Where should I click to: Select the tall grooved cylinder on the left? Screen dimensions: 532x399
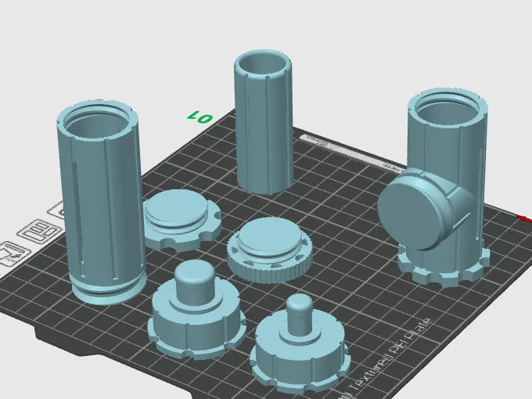point(102,203)
